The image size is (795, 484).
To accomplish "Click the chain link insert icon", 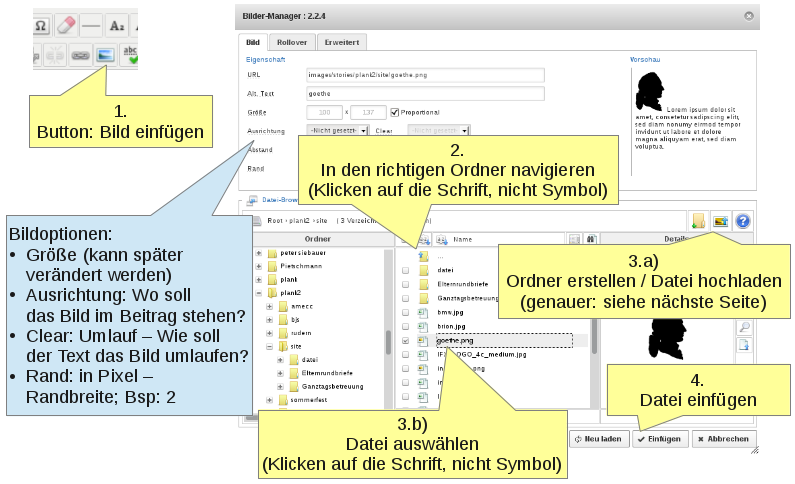I will click(78, 56).
